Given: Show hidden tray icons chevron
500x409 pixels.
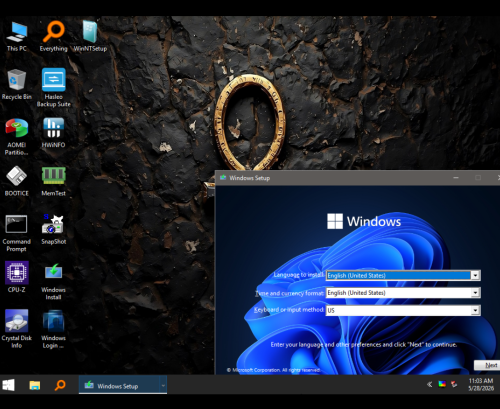Looking at the screenshot, I should point(429,384).
